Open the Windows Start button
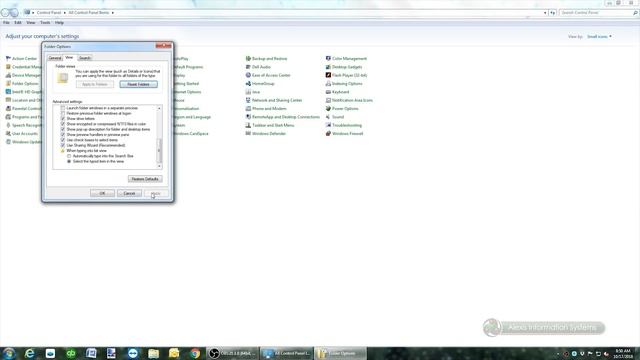 9,353
